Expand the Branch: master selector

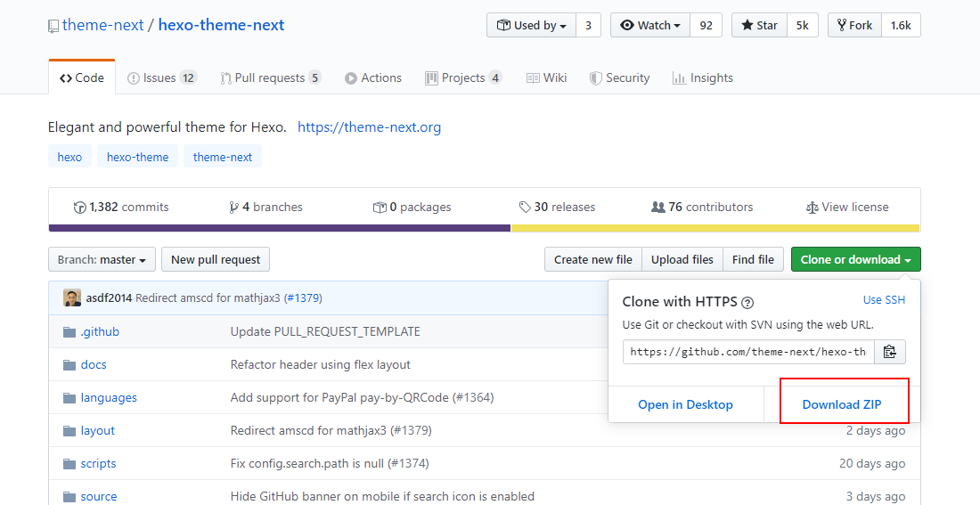tap(102, 260)
